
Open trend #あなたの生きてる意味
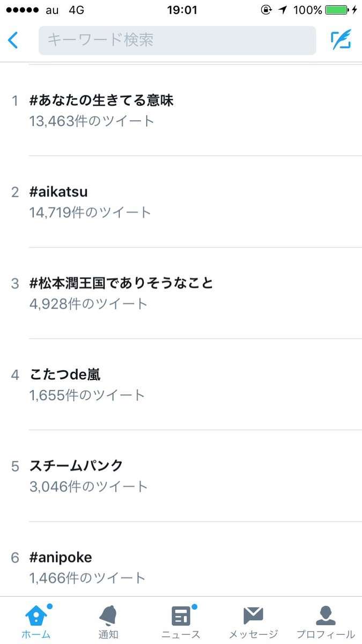click(x=102, y=100)
